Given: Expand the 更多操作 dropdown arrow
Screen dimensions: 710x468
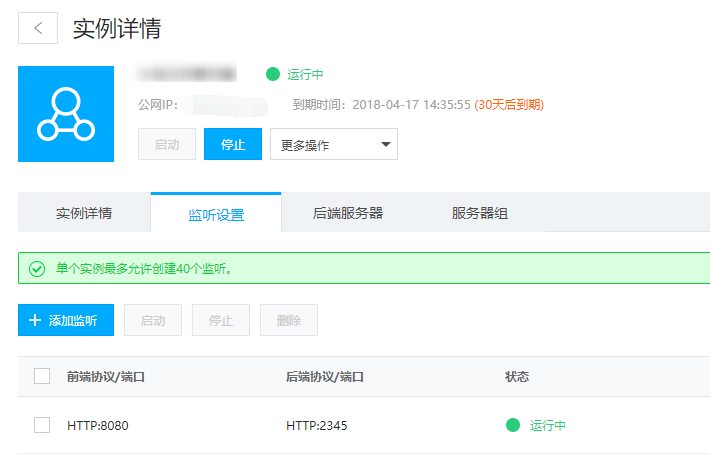Looking at the screenshot, I should tap(385, 144).
